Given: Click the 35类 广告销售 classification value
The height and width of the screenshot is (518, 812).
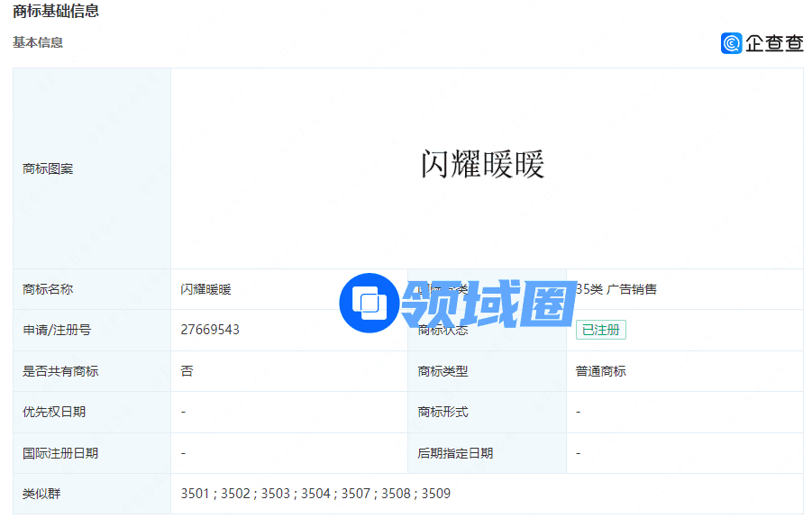Looking at the screenshot, I should point(616,289).
